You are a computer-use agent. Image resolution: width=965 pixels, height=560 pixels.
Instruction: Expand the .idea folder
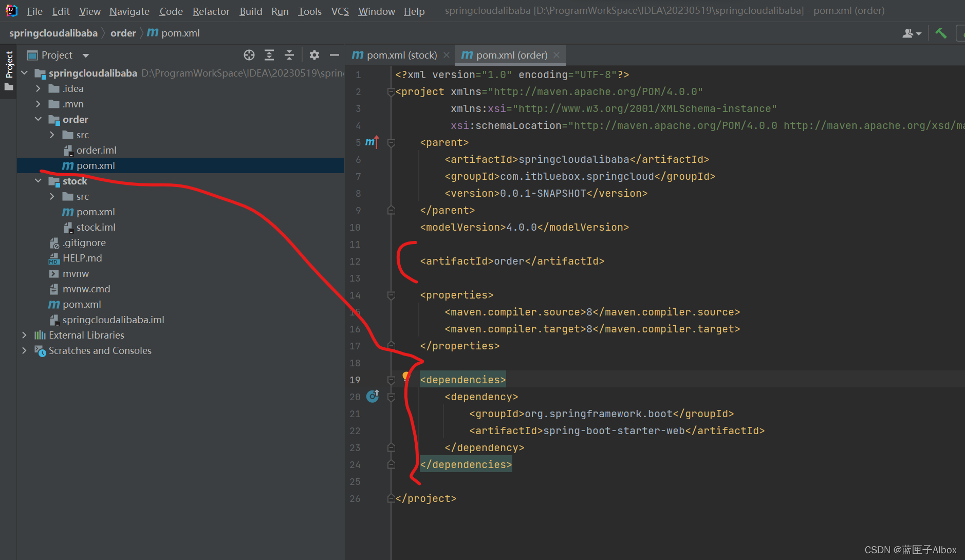click(38, 88)
